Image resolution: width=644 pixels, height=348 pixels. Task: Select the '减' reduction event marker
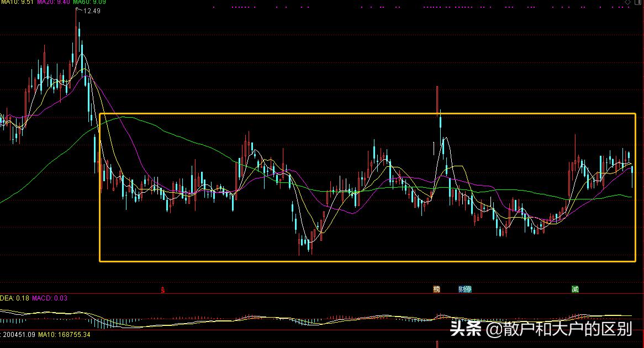click(574, 289)
